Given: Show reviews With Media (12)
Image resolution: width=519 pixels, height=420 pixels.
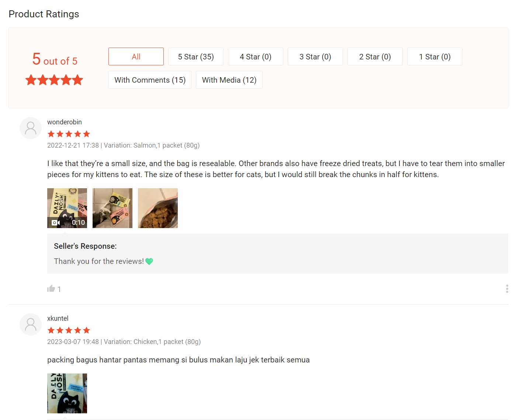Looking at the screenshot, I should click(229, 80).
